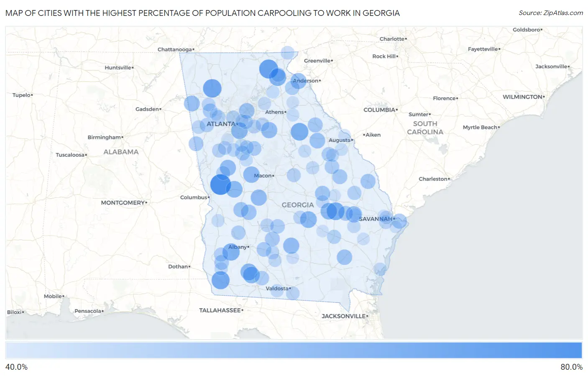Click the Anderson city label
The image size is (588, 376).
305,81
